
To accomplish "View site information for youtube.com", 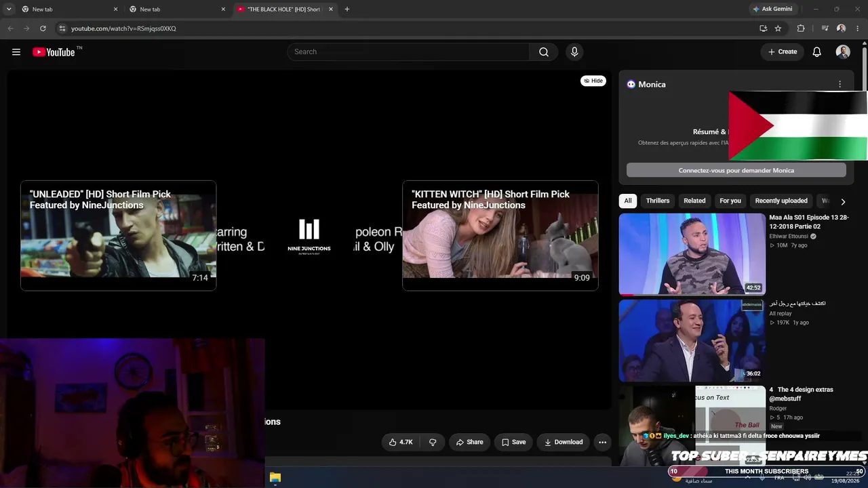I will 62,28.
